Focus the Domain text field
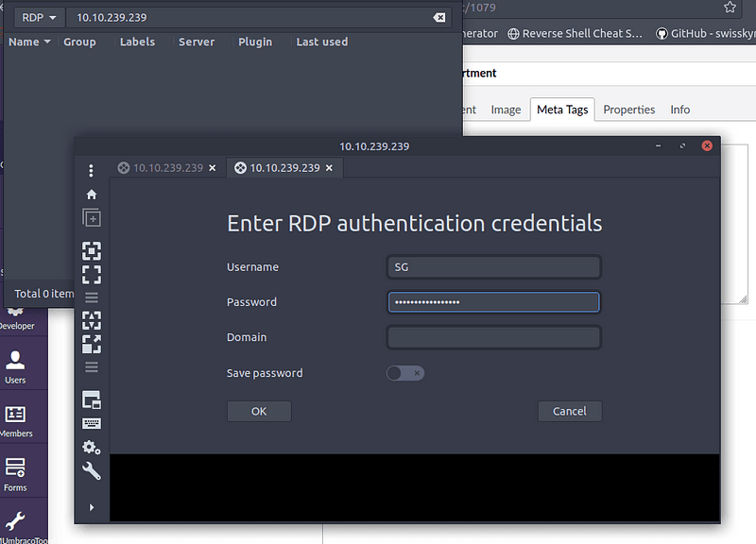This screenshot has width=756, height=544. pyautogui.click(x=493, y=337)
